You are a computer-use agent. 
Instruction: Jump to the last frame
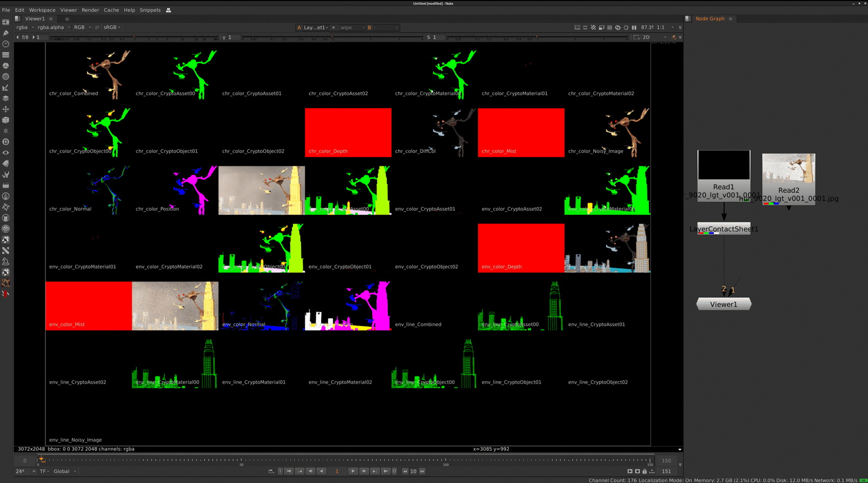(x=385, y=471)
